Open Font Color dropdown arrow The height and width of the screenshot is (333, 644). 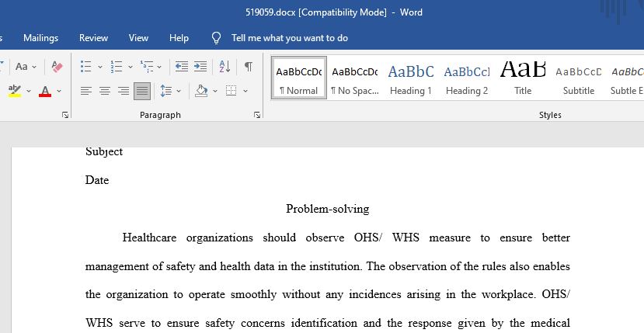tap(59, 91)
